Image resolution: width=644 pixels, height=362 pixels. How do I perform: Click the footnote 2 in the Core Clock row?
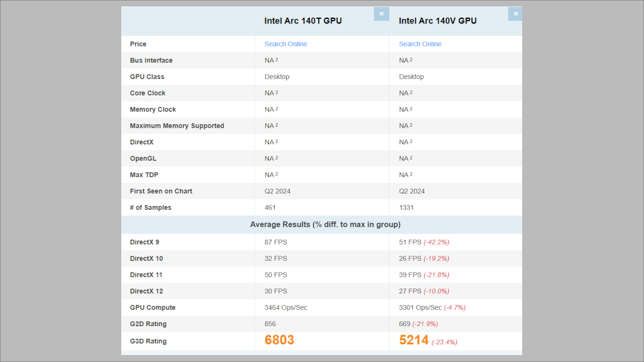276,92
